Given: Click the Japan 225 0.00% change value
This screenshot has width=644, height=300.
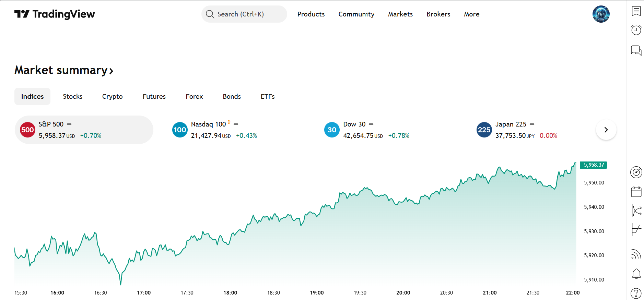Looking at the screenshot, I should (548, 135).
